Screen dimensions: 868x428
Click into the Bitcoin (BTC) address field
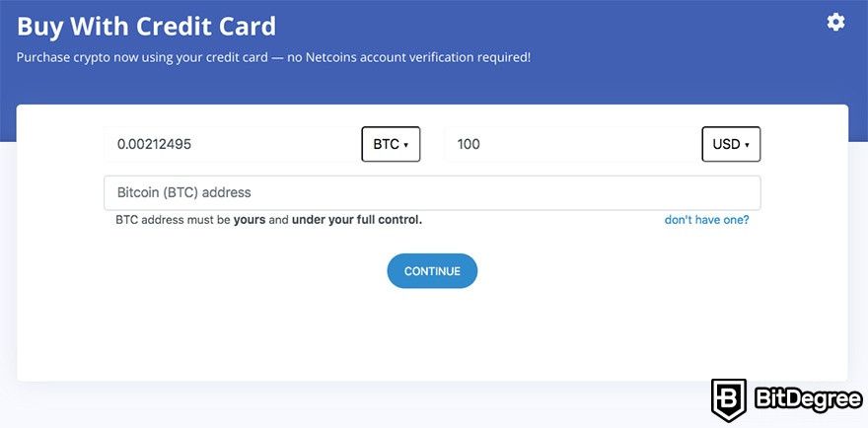[432, 192]
